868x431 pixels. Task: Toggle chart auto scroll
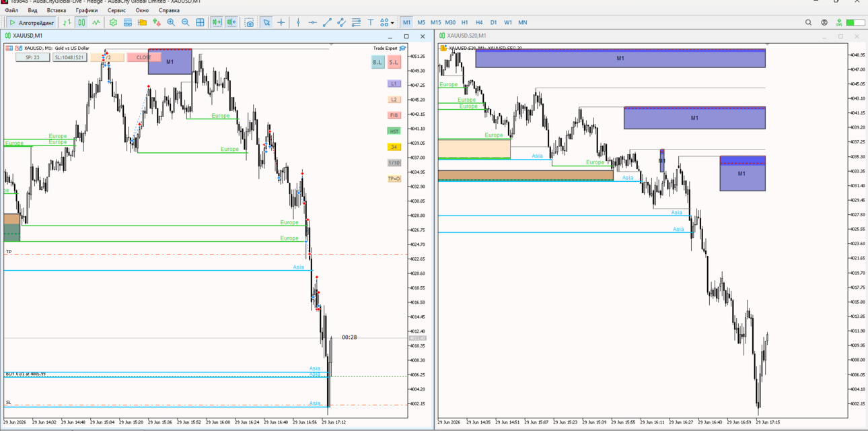coord(217,22)
